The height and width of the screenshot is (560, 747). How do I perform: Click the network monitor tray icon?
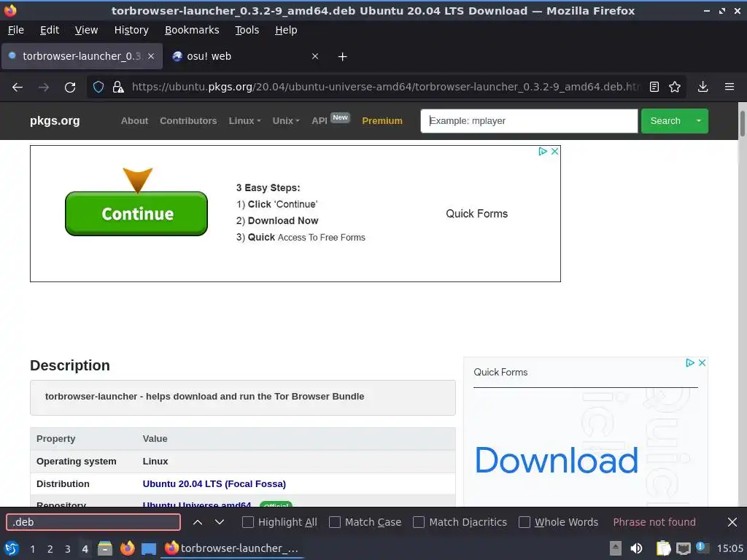pyautogui.click(x=683, y=548)
